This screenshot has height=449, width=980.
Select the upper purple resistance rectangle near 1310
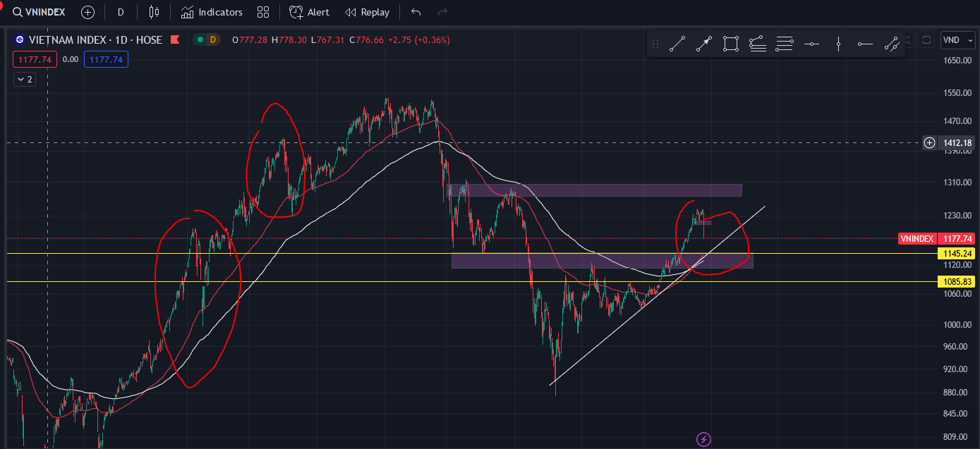[x=594, y=190]
